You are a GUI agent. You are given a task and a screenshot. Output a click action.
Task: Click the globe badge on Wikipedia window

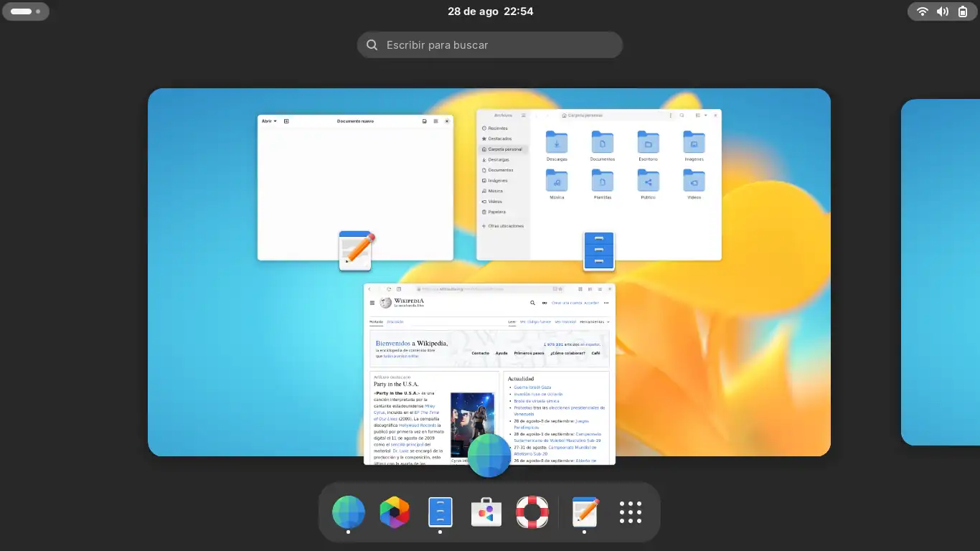pos(489,456)
